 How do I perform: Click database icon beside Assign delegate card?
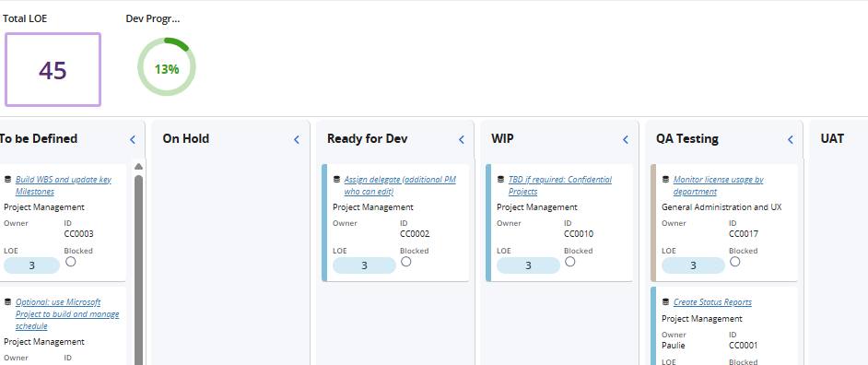coord(336,180)
